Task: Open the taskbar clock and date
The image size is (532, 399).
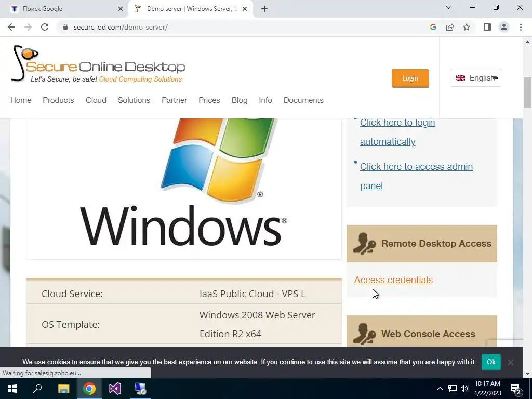Action: (x=487, y=389)
